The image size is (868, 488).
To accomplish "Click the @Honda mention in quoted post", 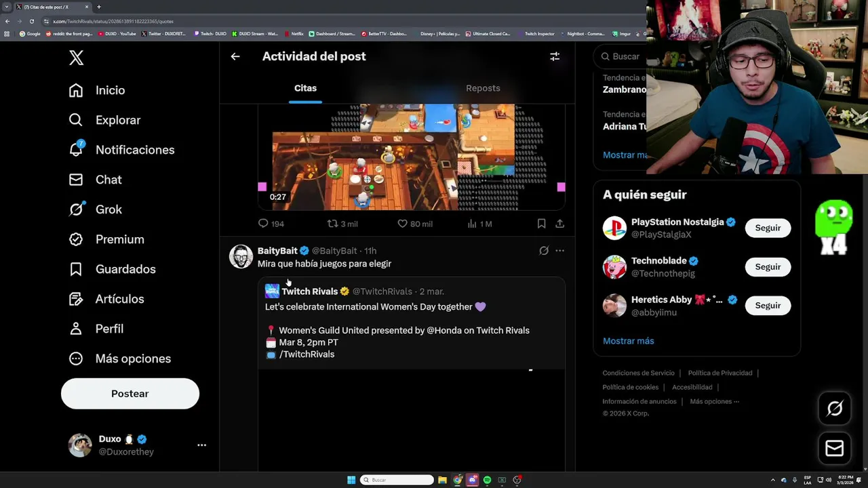I will 443,331.
